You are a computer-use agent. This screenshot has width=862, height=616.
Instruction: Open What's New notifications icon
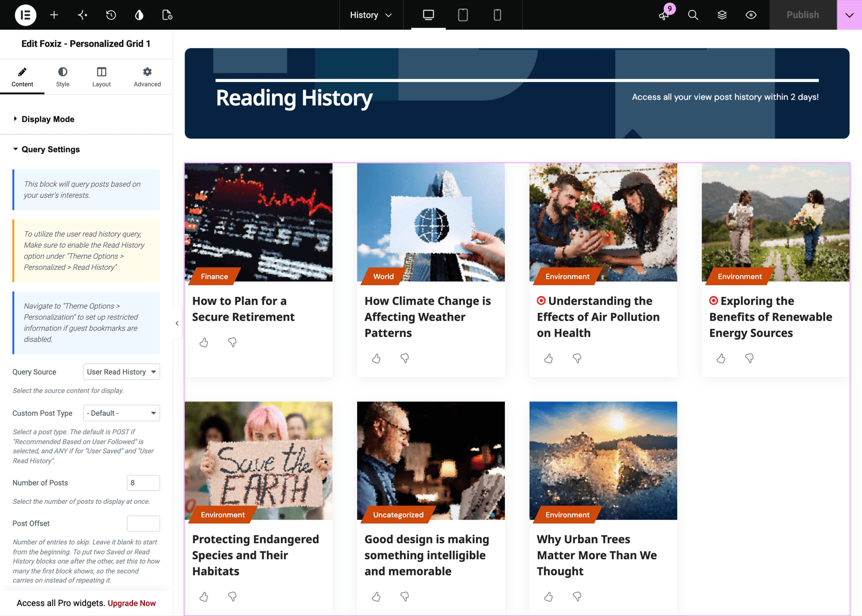point(664,15)
